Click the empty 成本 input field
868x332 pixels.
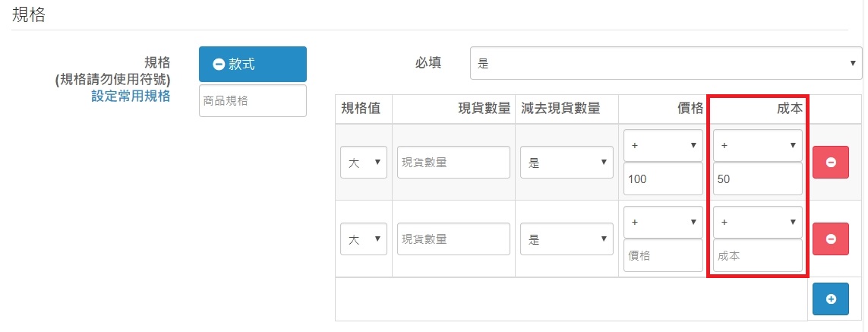(757, 256)
